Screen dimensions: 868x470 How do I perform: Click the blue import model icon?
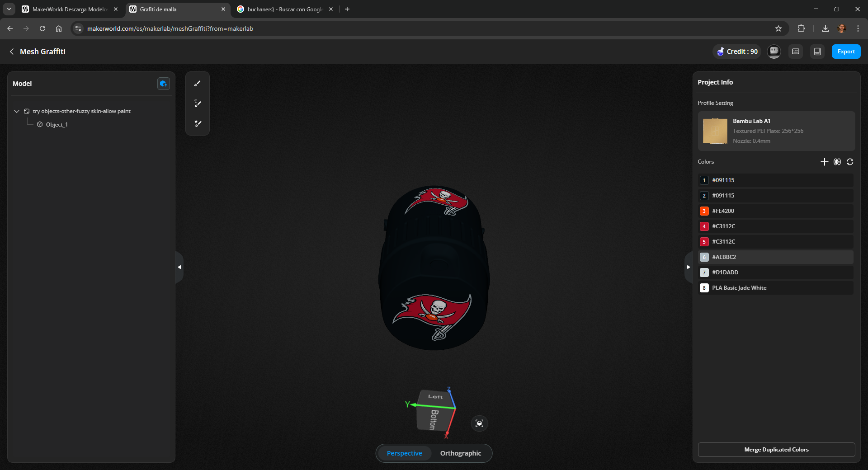click(x=163, y=84)
